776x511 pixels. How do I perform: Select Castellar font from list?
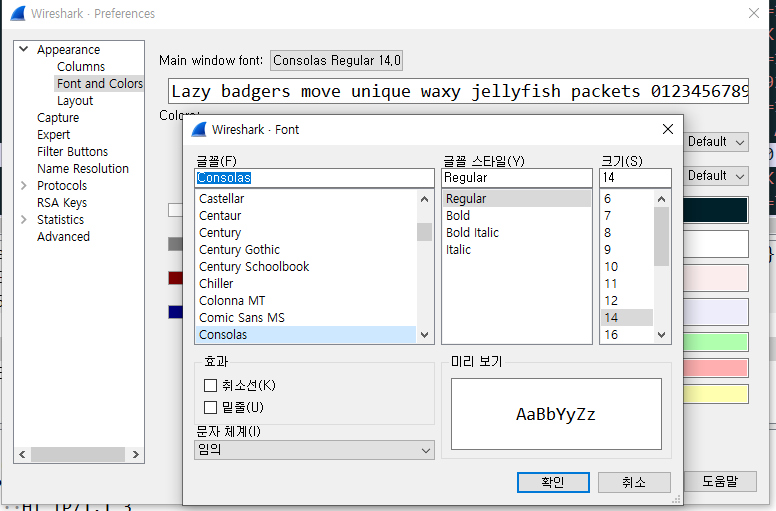[306, 198]
